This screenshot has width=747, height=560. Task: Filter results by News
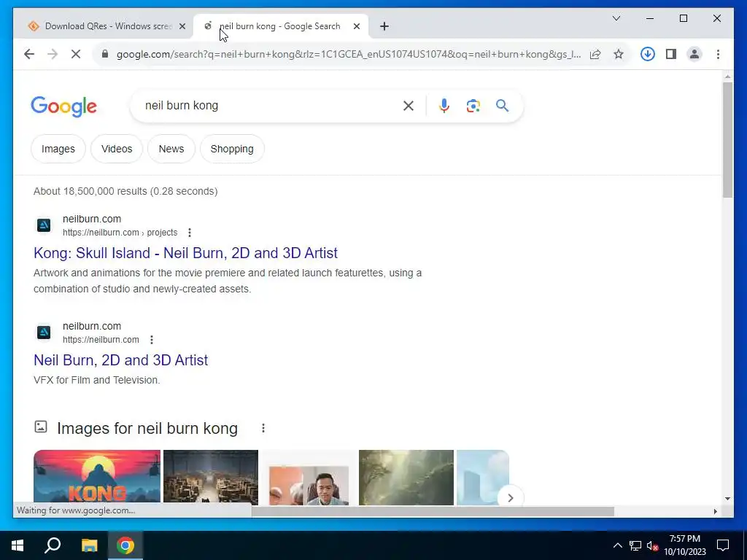(x=171, y=149)
